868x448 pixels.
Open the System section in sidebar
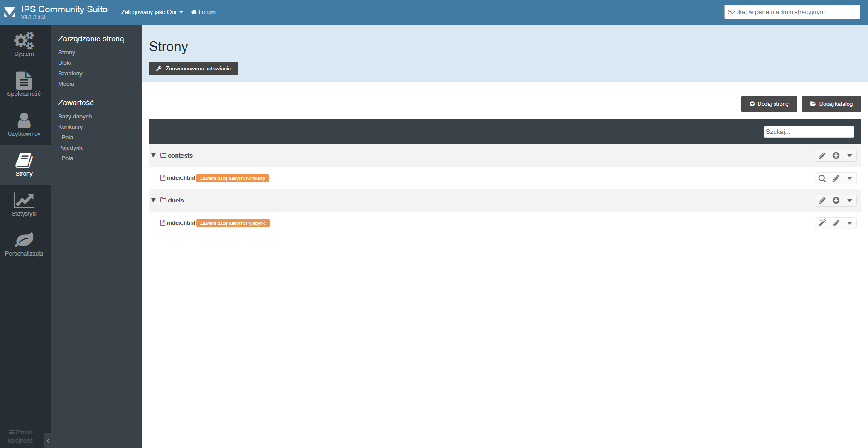[24, 44]
